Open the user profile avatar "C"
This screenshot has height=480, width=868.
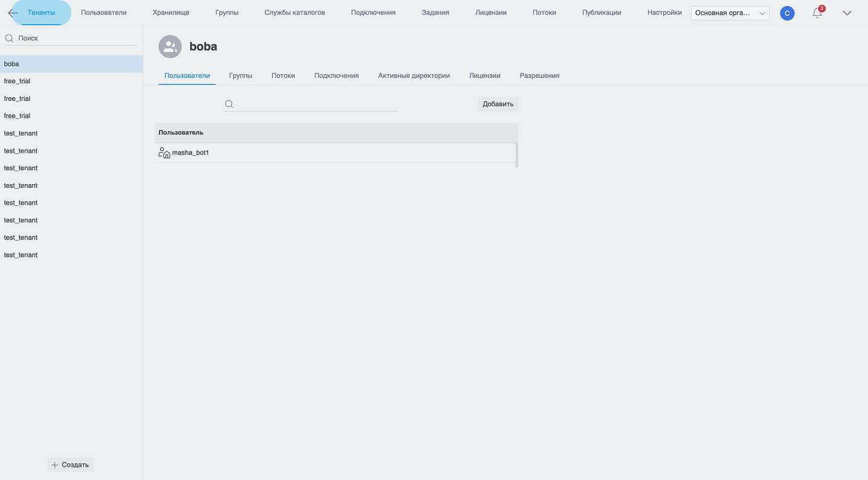(787, 13)
